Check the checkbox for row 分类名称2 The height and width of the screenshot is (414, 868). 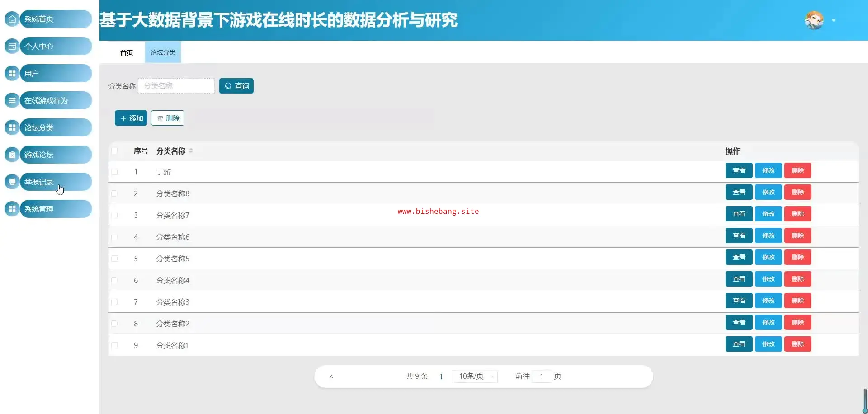114,324
